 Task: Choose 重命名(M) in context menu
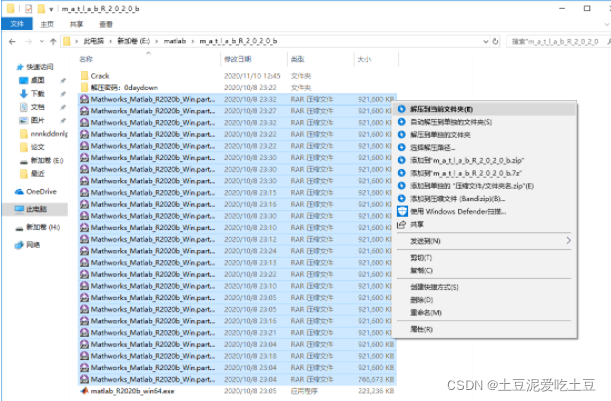click(485, 313)
